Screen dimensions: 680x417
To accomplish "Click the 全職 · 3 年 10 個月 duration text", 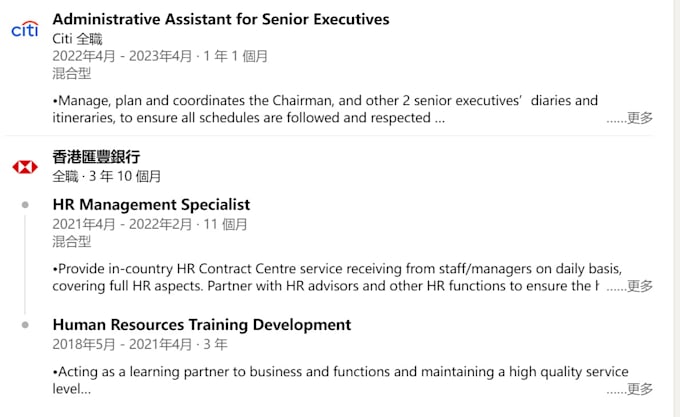I will (x=107, y=176).
